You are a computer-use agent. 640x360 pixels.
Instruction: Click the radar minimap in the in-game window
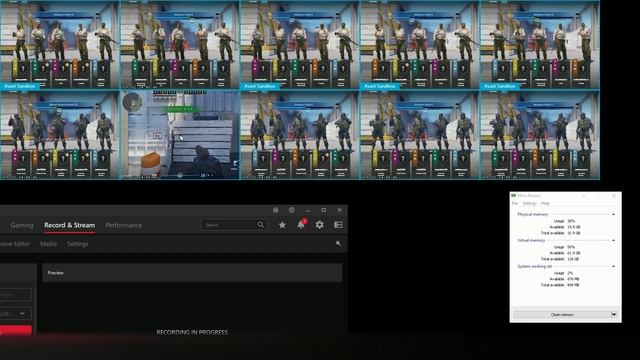pos(132,102)
